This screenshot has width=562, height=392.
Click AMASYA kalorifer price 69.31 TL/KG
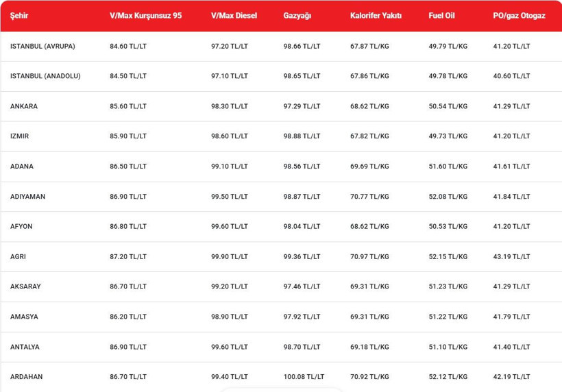pos(369,317)
